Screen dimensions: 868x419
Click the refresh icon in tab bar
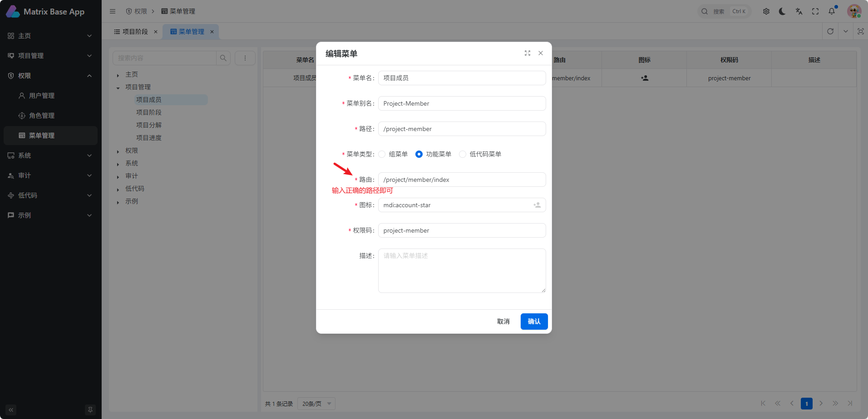(x=830, y=31)
